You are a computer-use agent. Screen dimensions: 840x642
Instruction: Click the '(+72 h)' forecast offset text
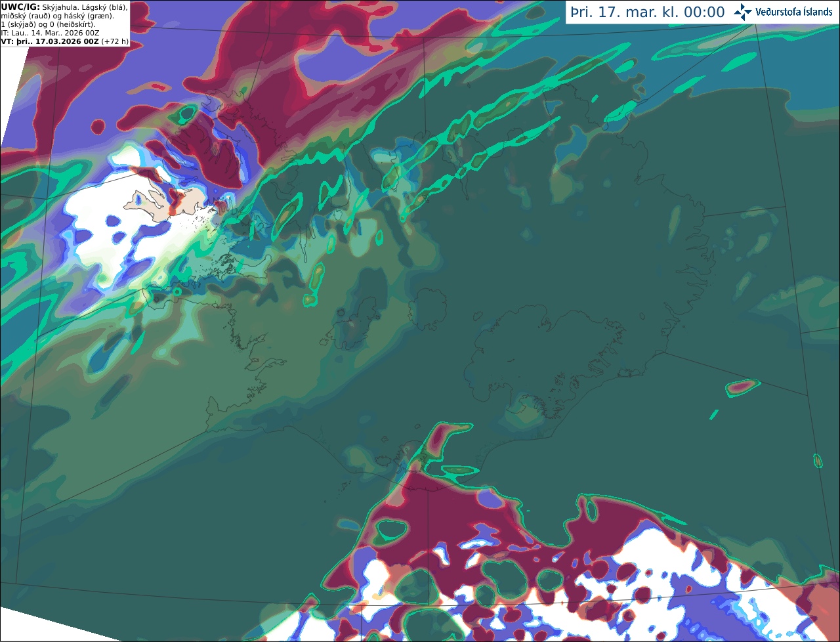point(115,41)
